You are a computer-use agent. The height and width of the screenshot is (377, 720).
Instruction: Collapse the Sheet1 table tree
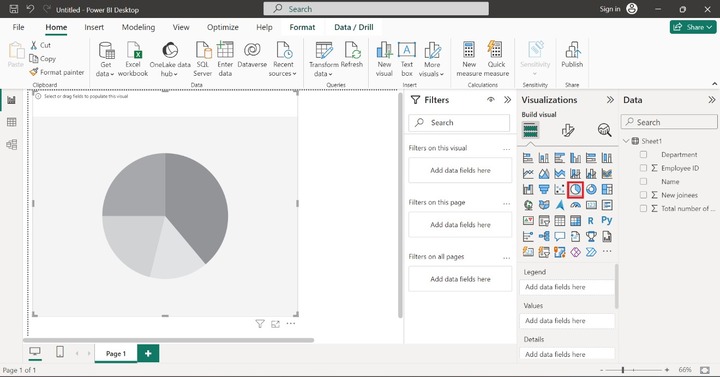click(x=626, y=141)
